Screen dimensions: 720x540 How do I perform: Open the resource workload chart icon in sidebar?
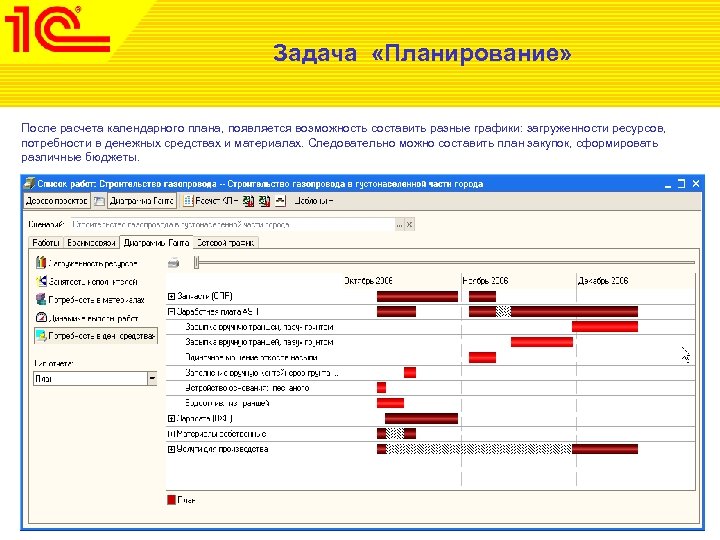click(41, 263)
